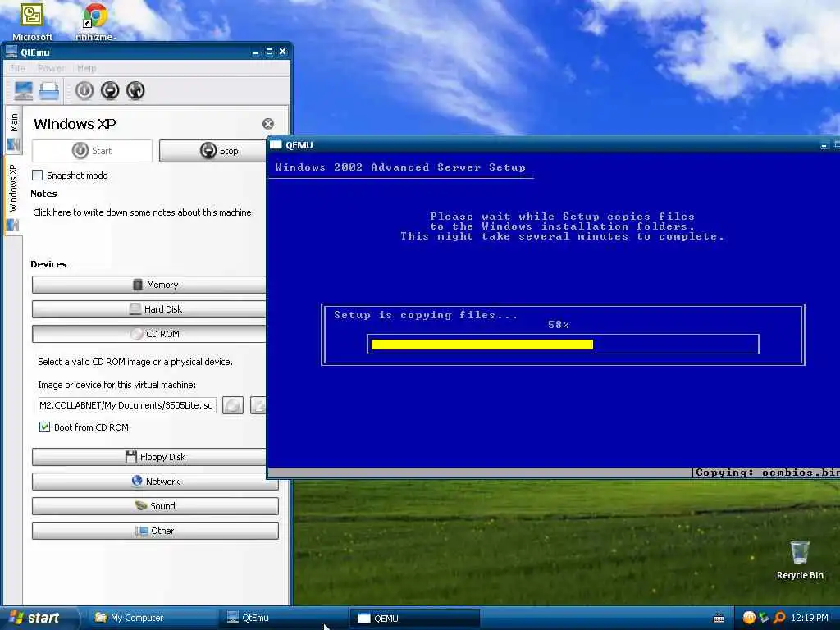Open the File menu in QtEmu

tap(17, 68)
